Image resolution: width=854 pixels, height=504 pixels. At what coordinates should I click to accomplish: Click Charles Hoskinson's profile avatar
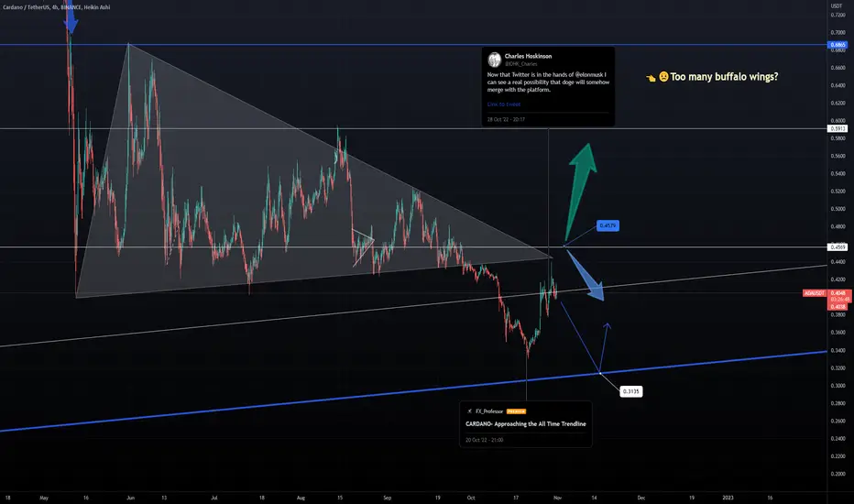495,60
